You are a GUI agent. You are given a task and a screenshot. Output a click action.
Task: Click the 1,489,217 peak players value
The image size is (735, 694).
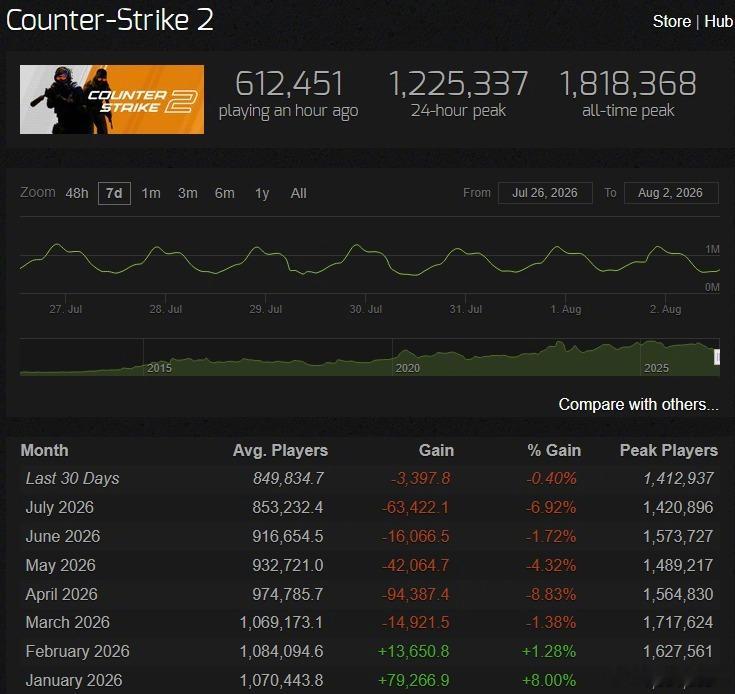coord(678,566)
